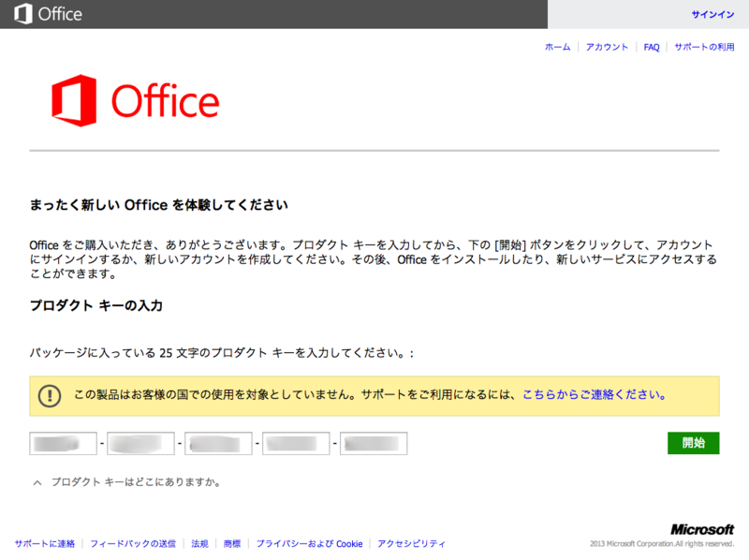Click サポートに連絡 footer link
This screenshot has width=749, height=560.
point(45,544)
